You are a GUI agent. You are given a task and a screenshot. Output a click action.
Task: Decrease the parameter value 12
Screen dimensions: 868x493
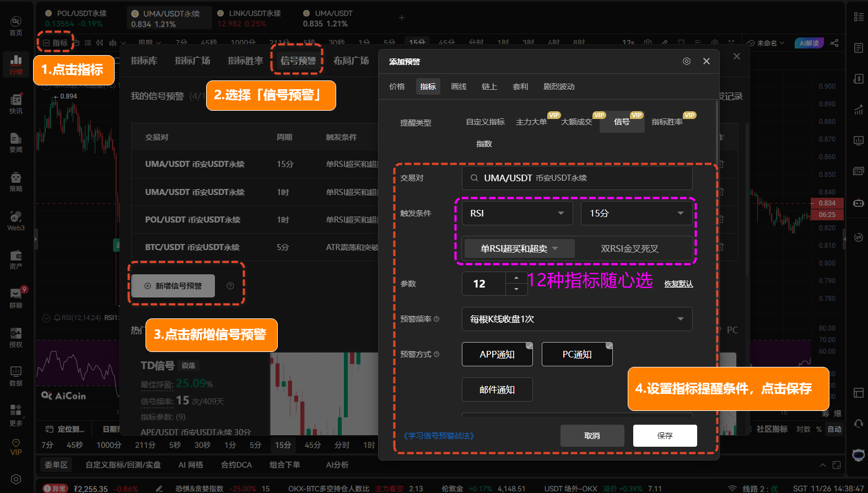click(516, 289)
